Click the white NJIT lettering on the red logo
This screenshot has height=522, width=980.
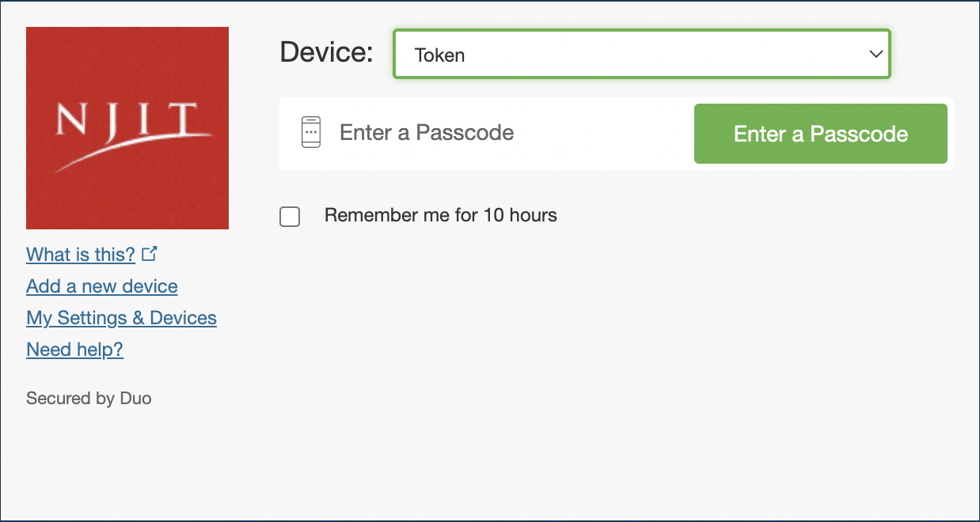124,120
